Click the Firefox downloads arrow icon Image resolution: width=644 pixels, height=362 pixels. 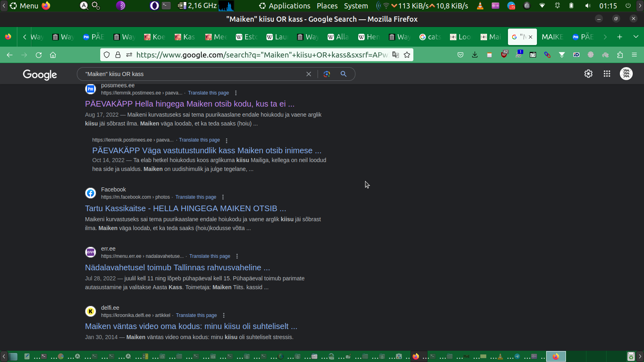[x=475, y=55]
